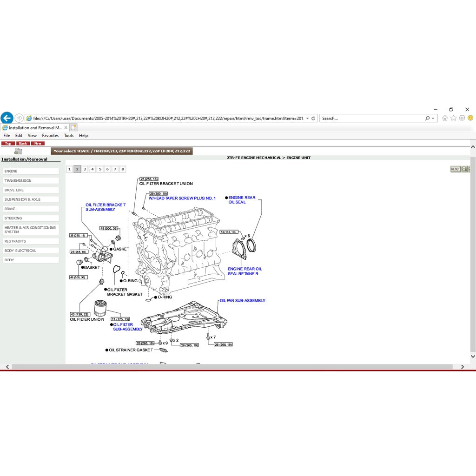
Task: Switch to diagram page 8
Action: click(x=123, y=169)
